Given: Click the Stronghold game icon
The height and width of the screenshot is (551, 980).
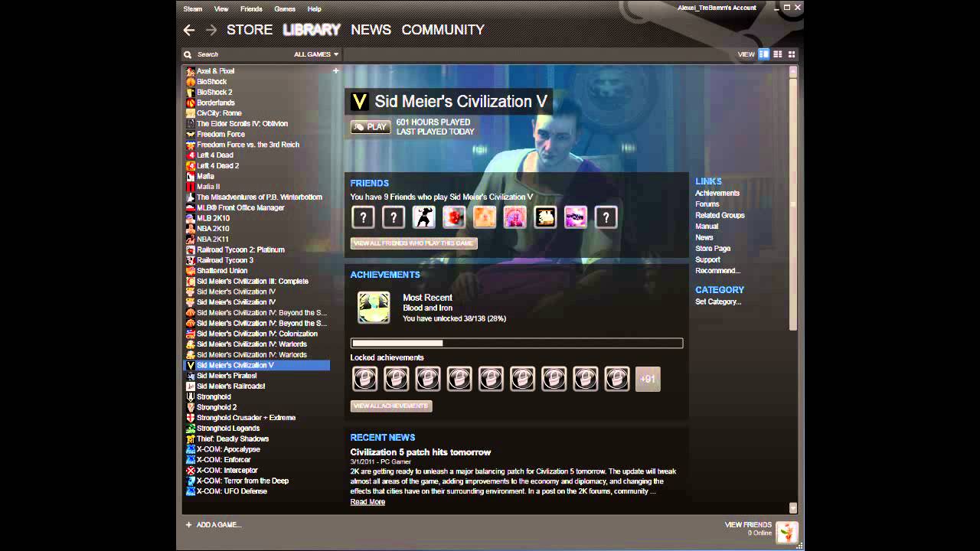Looking at the screenshot, I should point(191,397).
